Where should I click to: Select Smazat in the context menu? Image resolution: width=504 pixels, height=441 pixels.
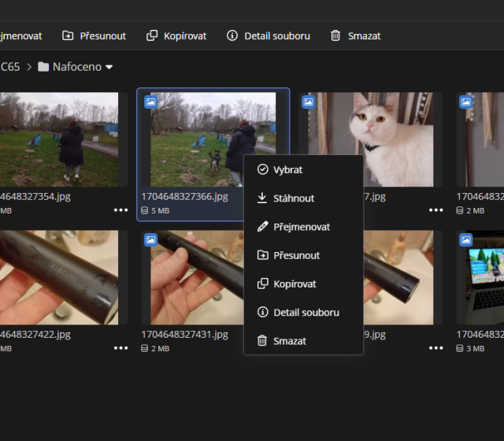pos(289,341)
